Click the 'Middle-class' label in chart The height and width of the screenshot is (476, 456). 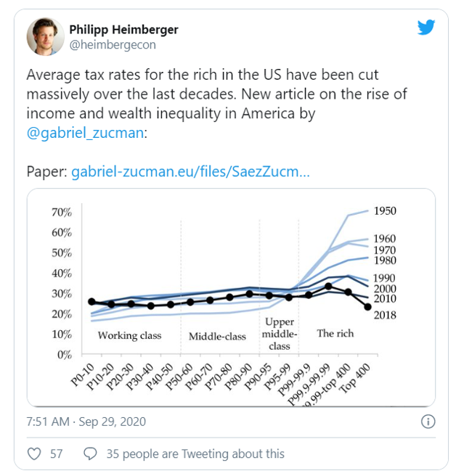pos(217,336)
